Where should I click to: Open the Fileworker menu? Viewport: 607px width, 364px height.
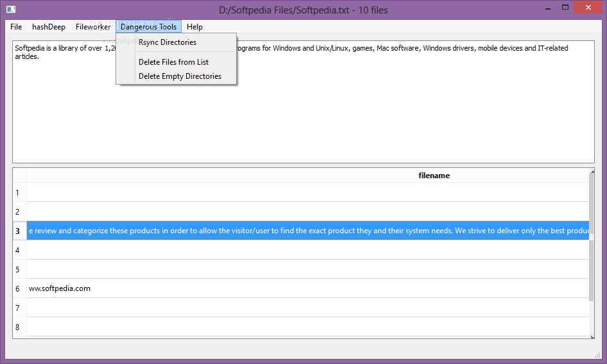pyautogui.click(x=93, y=27)
